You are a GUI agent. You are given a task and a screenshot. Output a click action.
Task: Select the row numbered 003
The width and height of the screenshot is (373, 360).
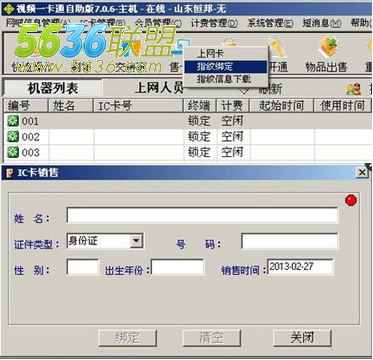188,152
